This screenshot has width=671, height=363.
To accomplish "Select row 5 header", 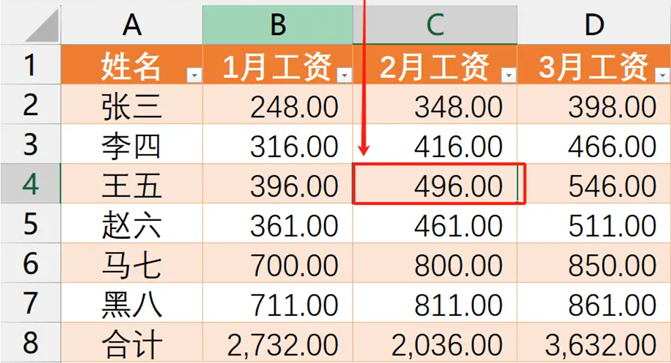I will point(30,223).
